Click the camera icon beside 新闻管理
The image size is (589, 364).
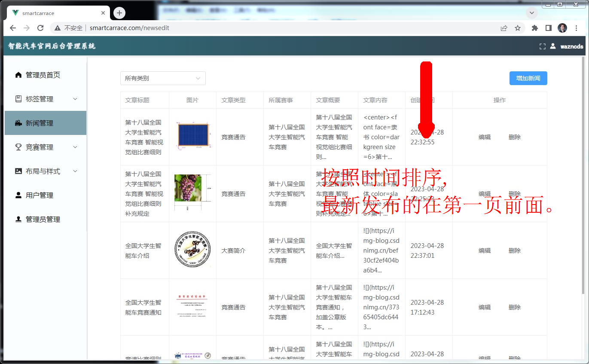click(x=18, y=123)
